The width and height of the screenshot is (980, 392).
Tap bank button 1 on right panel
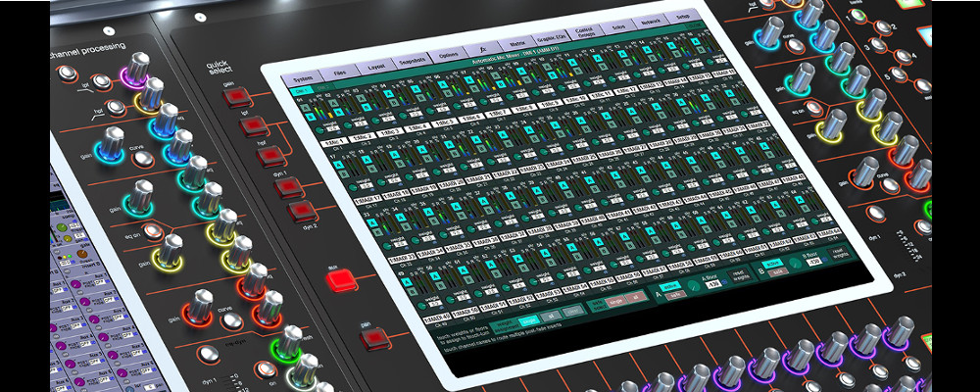pos(858,15)
